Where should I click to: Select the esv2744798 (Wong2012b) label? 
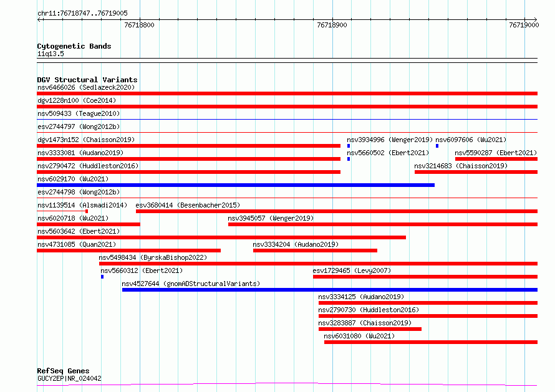(x=79, y=192)
